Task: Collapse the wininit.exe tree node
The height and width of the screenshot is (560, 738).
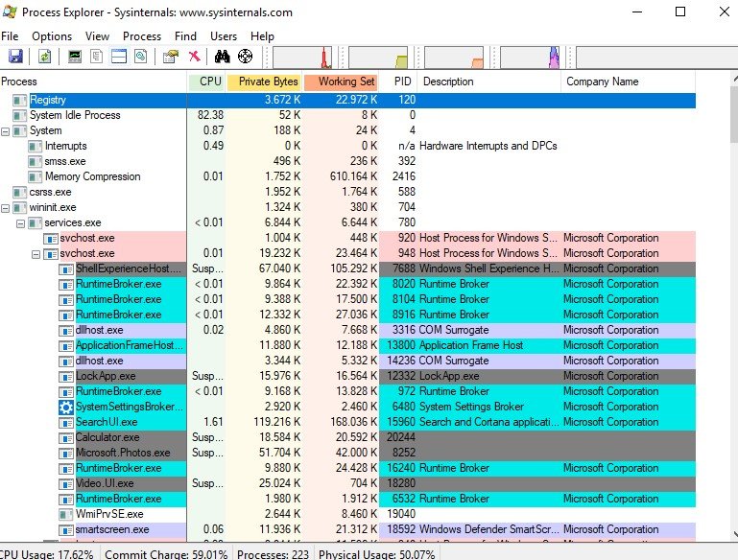Action: click(x=5, y=208)
